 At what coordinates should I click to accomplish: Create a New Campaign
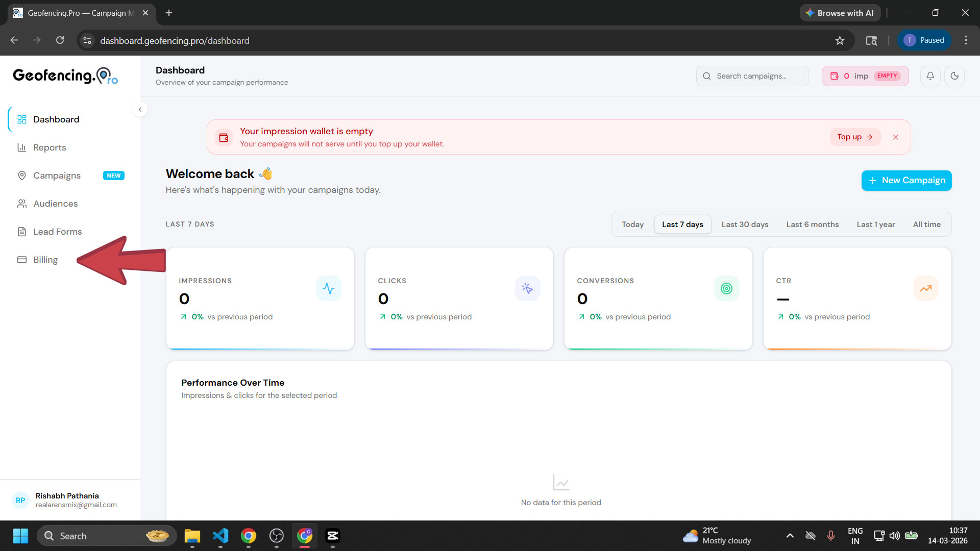click(x=906, y=180)
